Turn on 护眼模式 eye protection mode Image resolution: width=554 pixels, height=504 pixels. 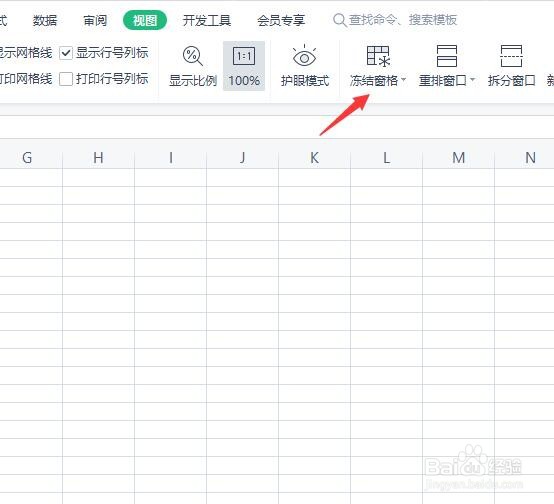point(305,66)
